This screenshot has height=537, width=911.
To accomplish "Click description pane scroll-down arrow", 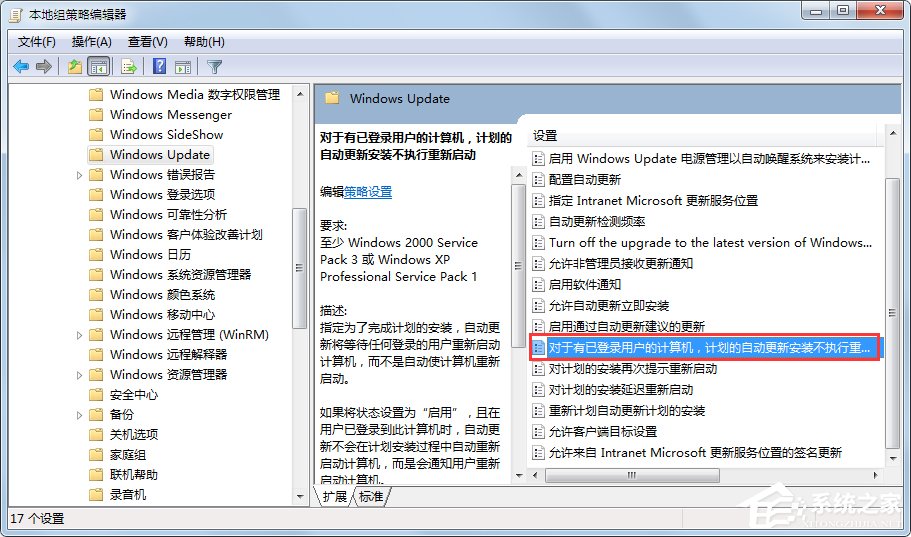I will click(x=519, y=475).
